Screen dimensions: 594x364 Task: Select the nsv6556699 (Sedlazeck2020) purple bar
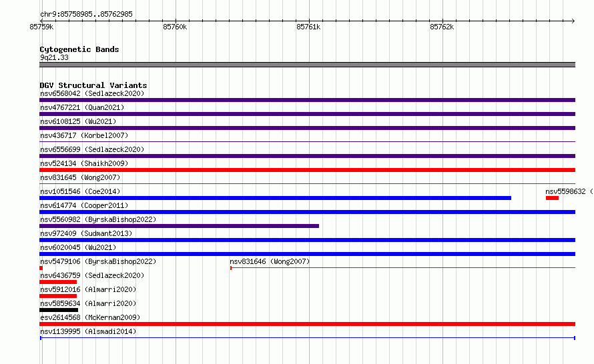pyautogui.click(x=307, y=156)
